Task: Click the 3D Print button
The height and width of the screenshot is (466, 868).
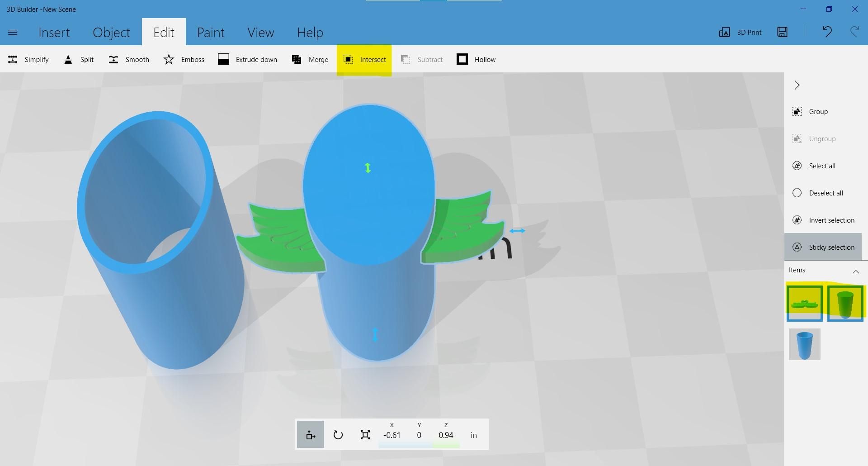Action: (741, 32)
